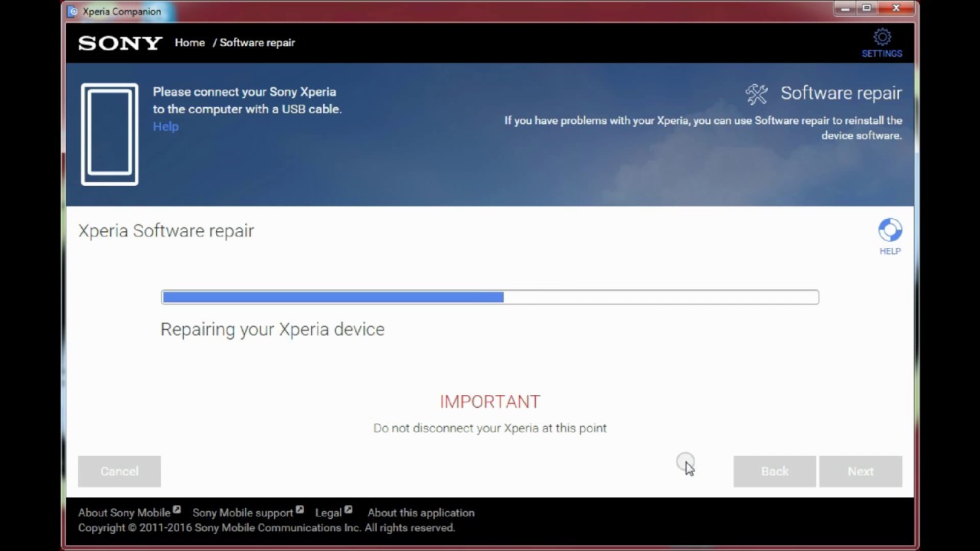This screenshot has width=980, height=551.
Task: Click the repair progress bar
Action: (490, 297)
